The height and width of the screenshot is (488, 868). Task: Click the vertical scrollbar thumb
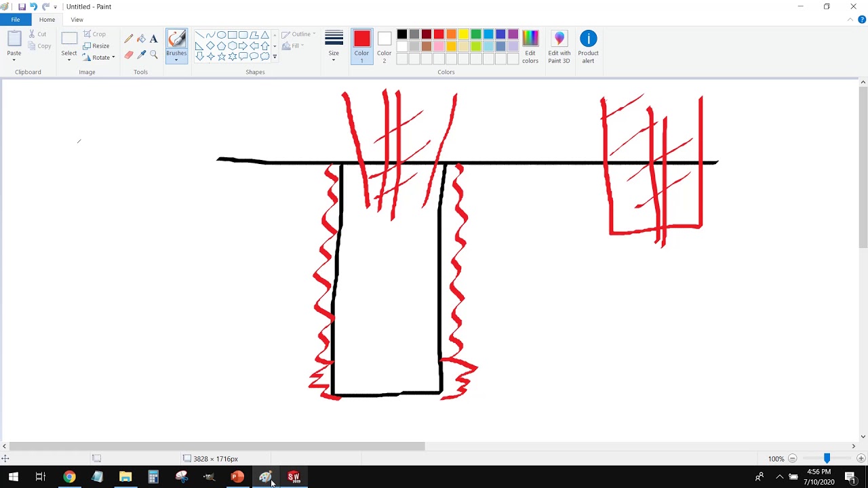pos(863,167)
